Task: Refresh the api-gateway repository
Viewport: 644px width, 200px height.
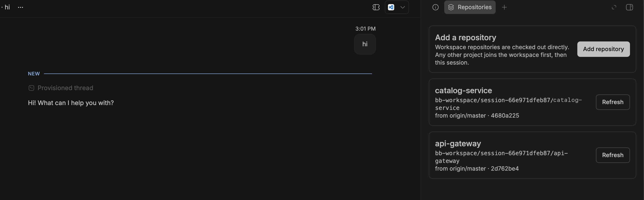Action: click(x=613, y=155)
